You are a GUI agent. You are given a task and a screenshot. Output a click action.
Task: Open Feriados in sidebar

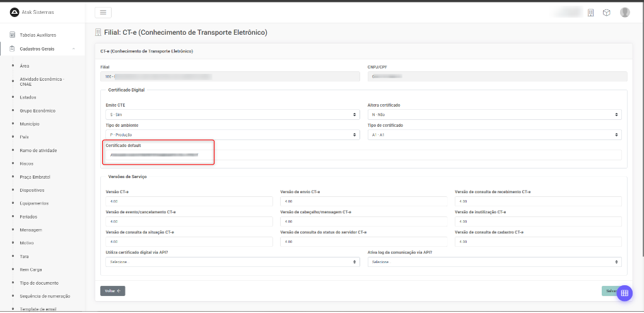(28, 216)
